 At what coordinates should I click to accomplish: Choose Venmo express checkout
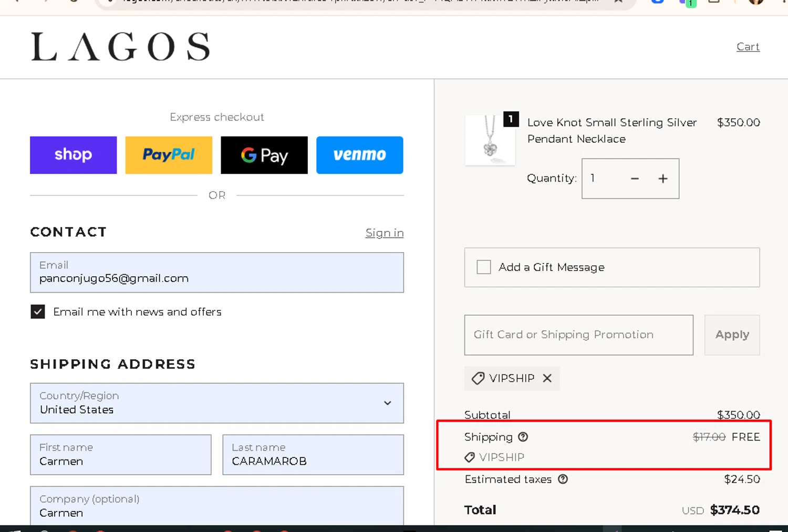360,155
